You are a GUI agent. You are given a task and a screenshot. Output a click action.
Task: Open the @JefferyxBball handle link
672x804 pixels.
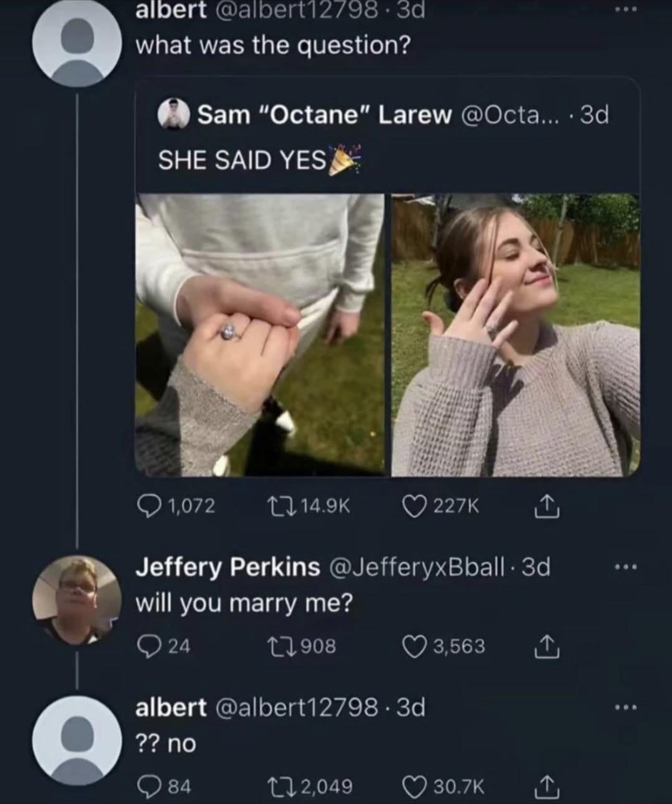416,567
